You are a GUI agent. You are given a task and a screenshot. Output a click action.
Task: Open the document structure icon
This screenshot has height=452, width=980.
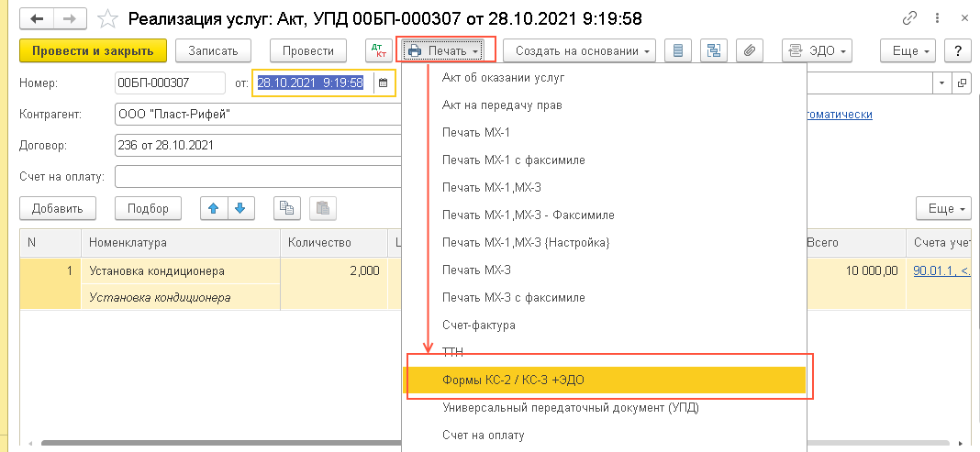point(713,51)
